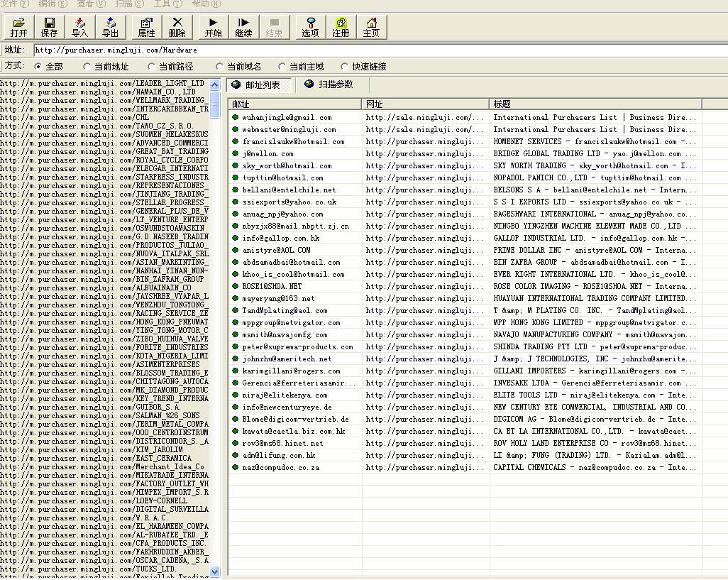Click the URL list scrollbar down arrow
Screen dimensions: 728x580
pos(214,571)
